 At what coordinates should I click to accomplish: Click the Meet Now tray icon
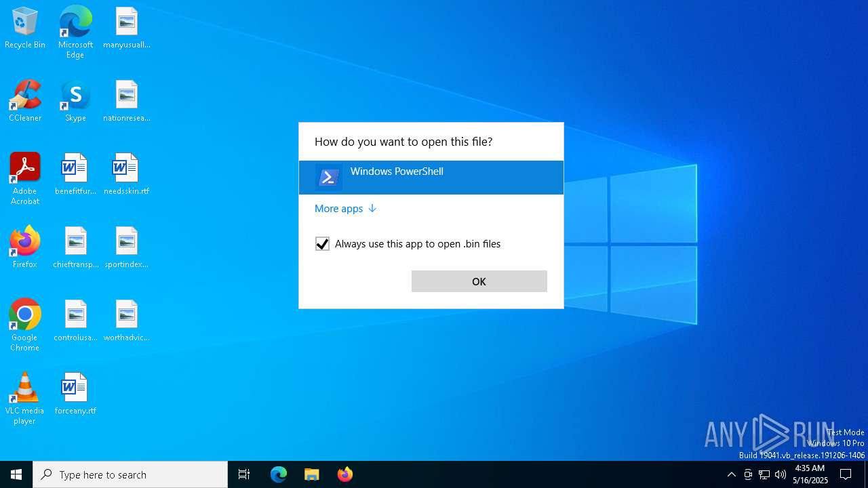(x=748, y=474)
